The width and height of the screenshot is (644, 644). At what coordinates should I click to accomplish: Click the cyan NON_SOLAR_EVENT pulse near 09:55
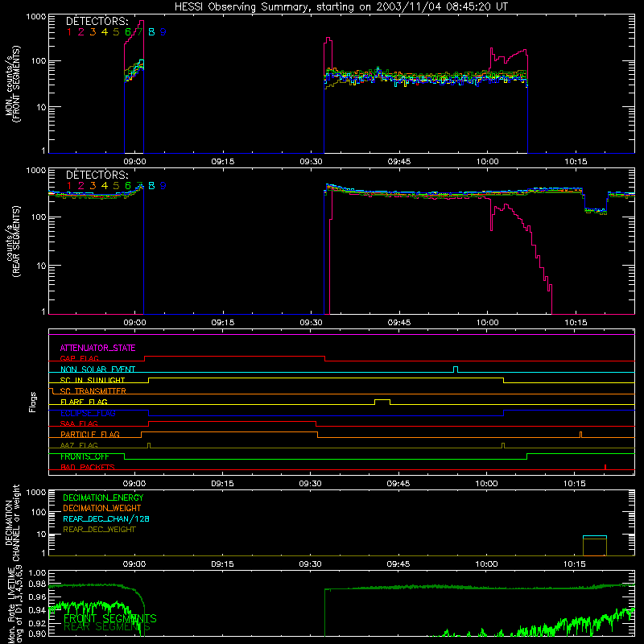click(456, 369)
